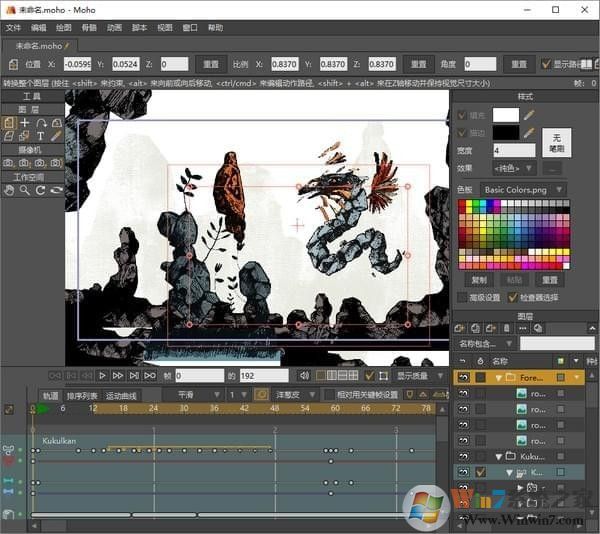This screenshot has width=600, height=534.
Task: Open the 动画 menu
Action: (115, 28)
